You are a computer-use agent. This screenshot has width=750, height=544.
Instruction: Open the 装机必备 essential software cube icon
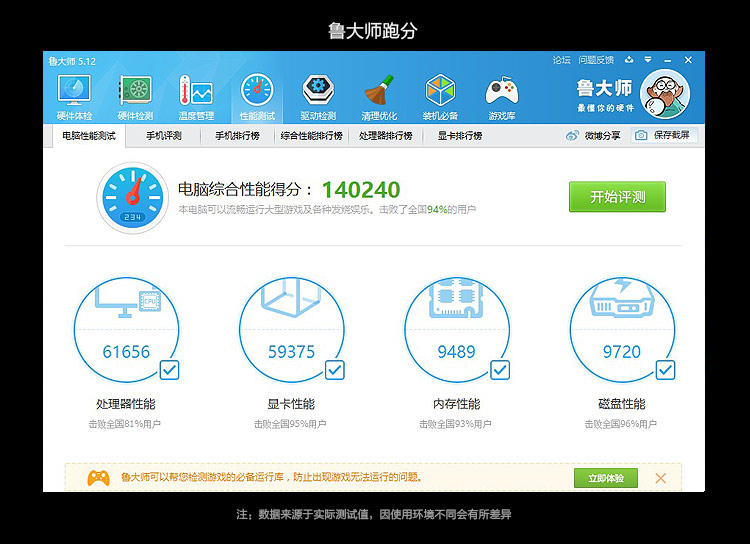click(440, 98)
